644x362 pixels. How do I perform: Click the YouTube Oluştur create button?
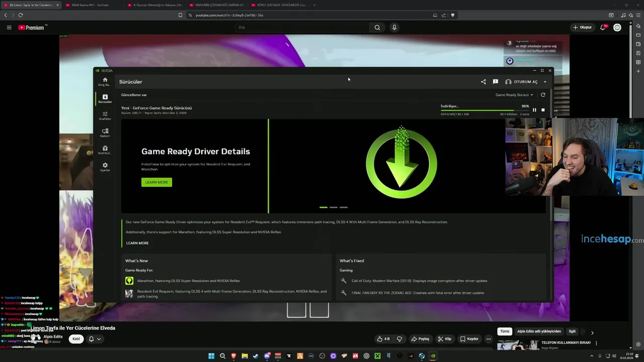pos(583,27)
